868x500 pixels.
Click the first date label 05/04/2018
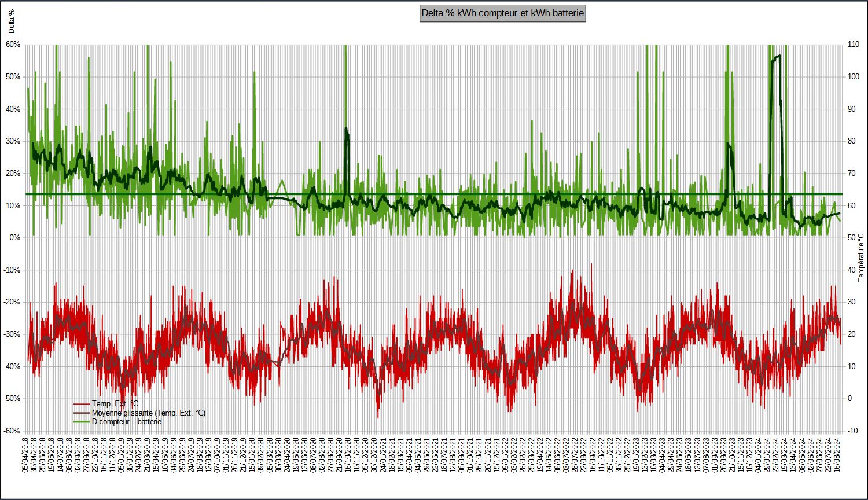coord(25,455)
